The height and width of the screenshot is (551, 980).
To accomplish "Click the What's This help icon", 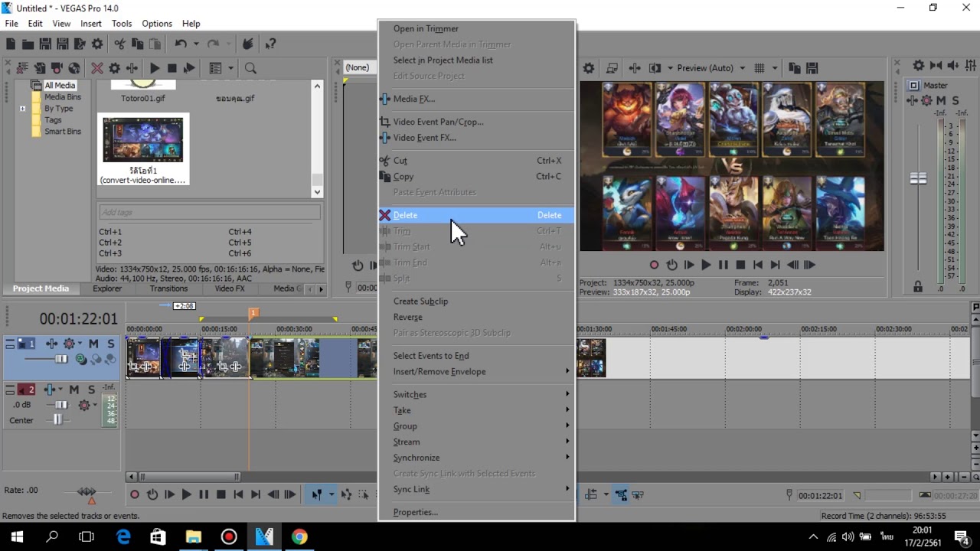I will point(270,44).
